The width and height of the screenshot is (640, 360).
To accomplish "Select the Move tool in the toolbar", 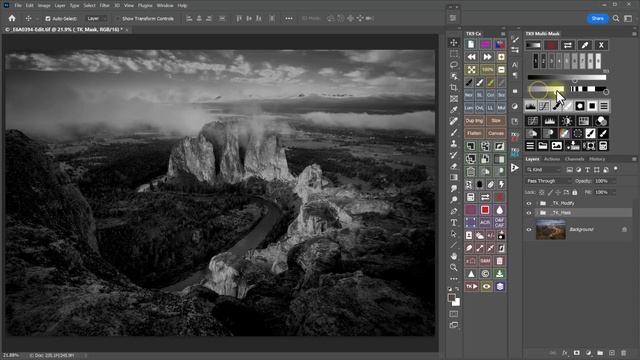I will 454,42.
